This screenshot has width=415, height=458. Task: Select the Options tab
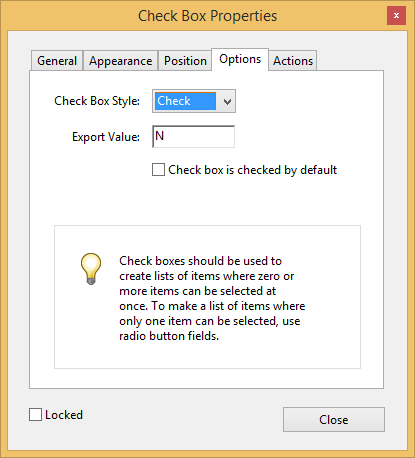[240, 59]
